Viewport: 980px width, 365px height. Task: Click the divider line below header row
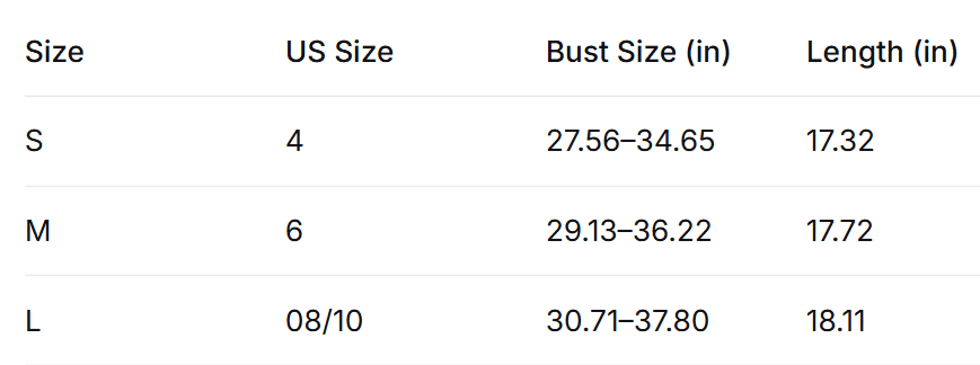coord(503,96)
